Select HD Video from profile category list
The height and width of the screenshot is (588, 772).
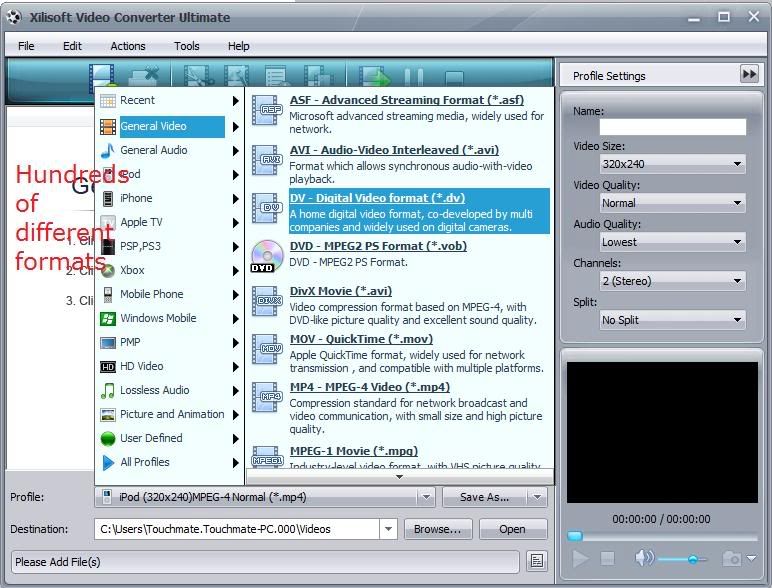click(142, 366)
